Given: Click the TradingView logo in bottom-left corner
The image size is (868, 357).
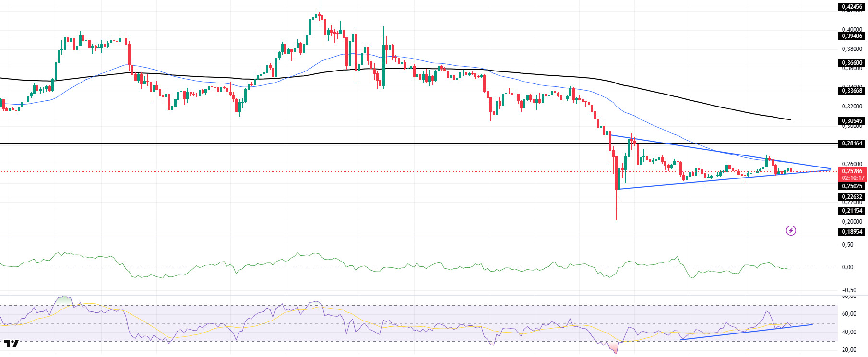Looking at the screenshot, I should click(x=12, y=344).
